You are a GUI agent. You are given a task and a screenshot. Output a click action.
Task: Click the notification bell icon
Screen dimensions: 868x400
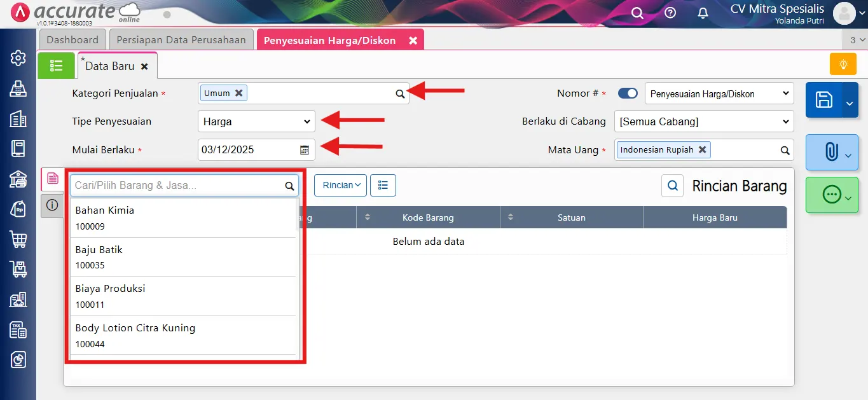703,13
